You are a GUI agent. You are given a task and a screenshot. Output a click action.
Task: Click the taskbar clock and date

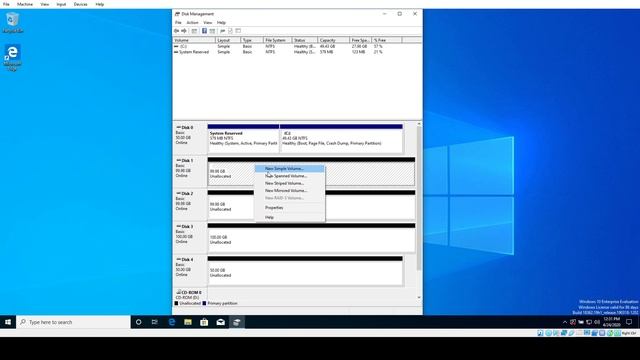(x=611, y=322)
